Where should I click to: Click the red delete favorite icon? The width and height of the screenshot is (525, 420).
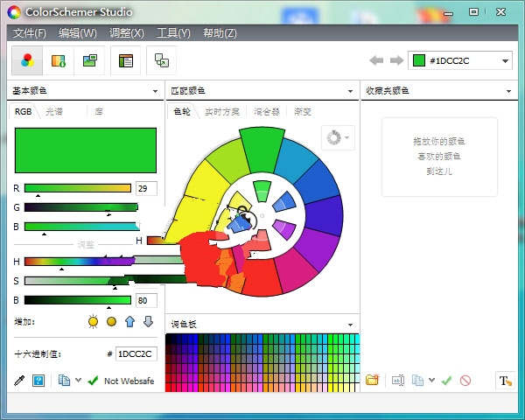465,381
